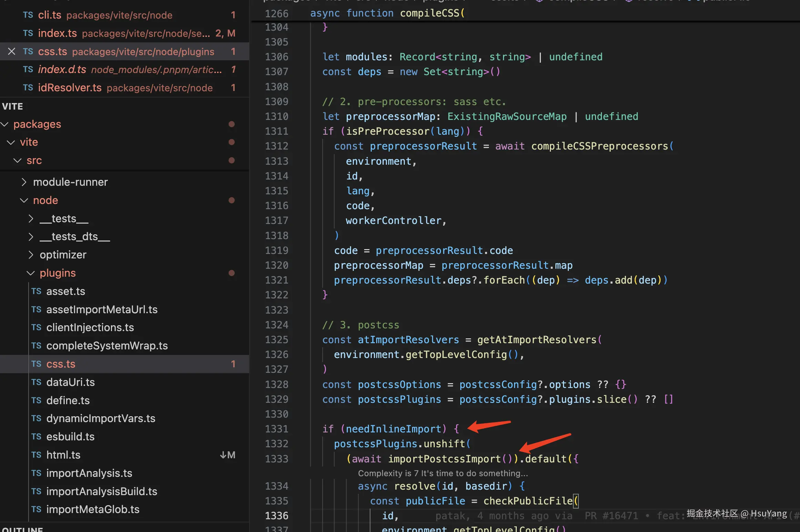
Task: Open dataUri.ts file in explorer
Action: 70,382
